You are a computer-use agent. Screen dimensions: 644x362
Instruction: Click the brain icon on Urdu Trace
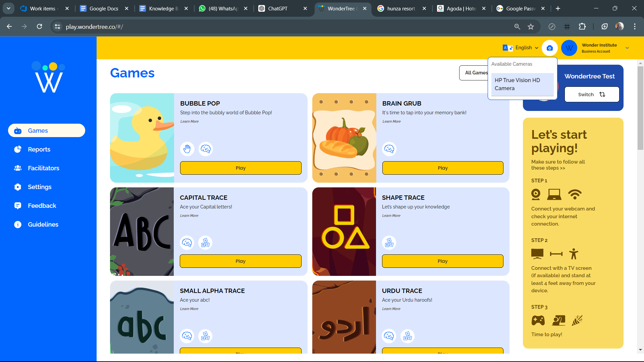click(x=389, y=336)
